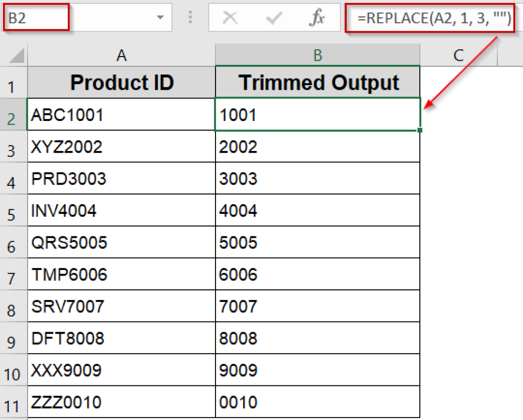Click the Enter checkmark icon
Screen dimensions: 523x420
274,17
